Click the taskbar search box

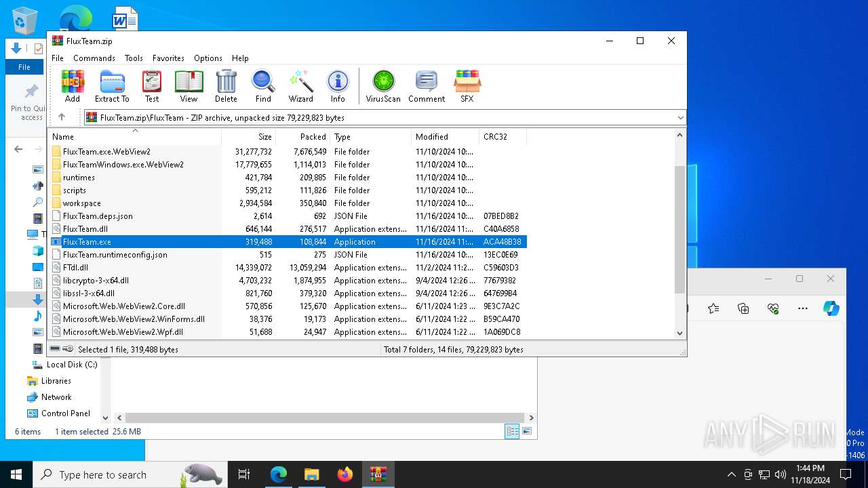(x=130, y=474)
